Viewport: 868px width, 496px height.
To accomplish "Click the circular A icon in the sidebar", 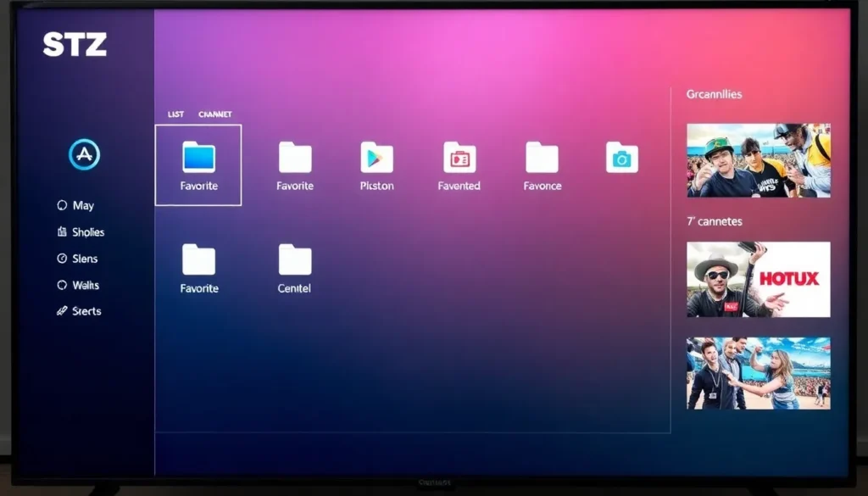I will (x=84, y=154).
